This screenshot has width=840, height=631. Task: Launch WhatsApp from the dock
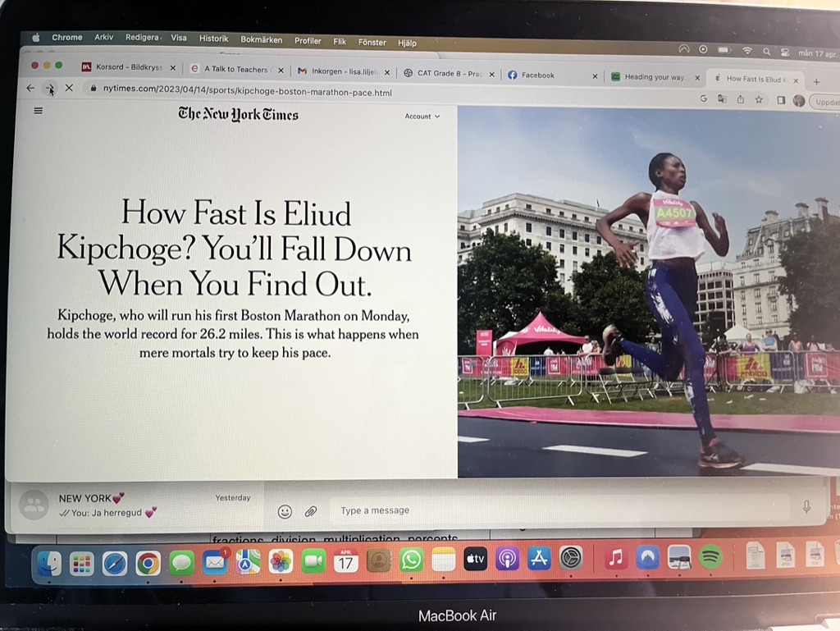[x=411, y=560]
